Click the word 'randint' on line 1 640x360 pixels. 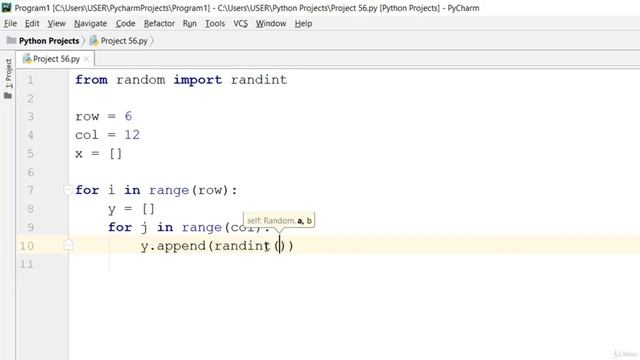(259, 80)
